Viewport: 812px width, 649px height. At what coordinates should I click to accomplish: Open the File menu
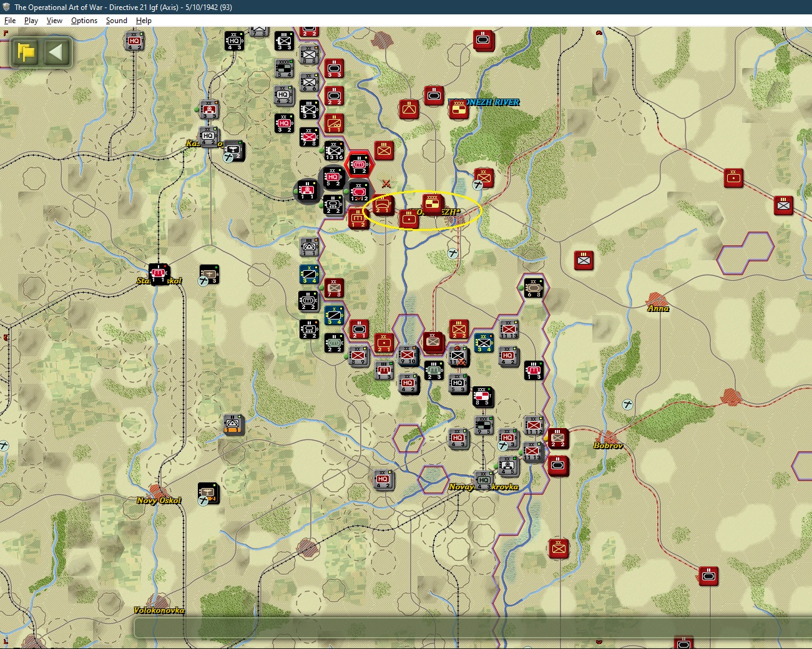pos(10,21)
